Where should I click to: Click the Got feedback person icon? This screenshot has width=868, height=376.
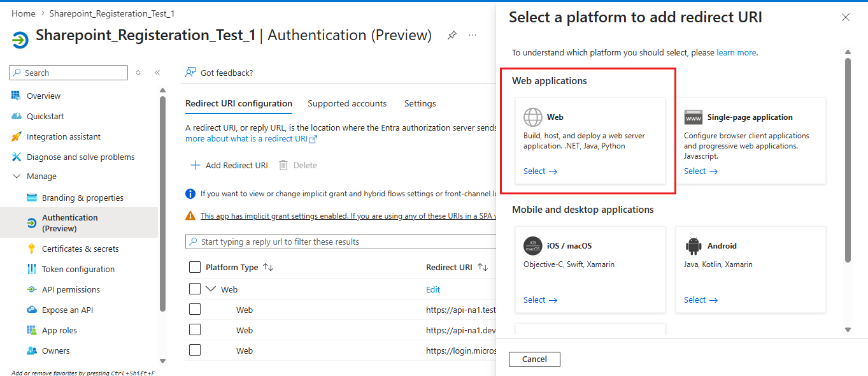coord(190,73)
